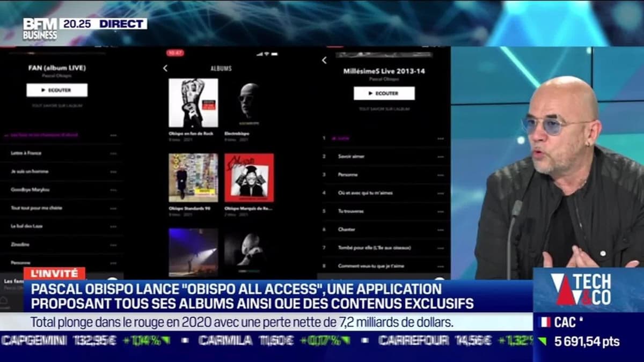Image resolution: width=644 pixels, height=362 pixels.
Task: Open the concert stage album cover at the bottom
Action: [193, 252]
